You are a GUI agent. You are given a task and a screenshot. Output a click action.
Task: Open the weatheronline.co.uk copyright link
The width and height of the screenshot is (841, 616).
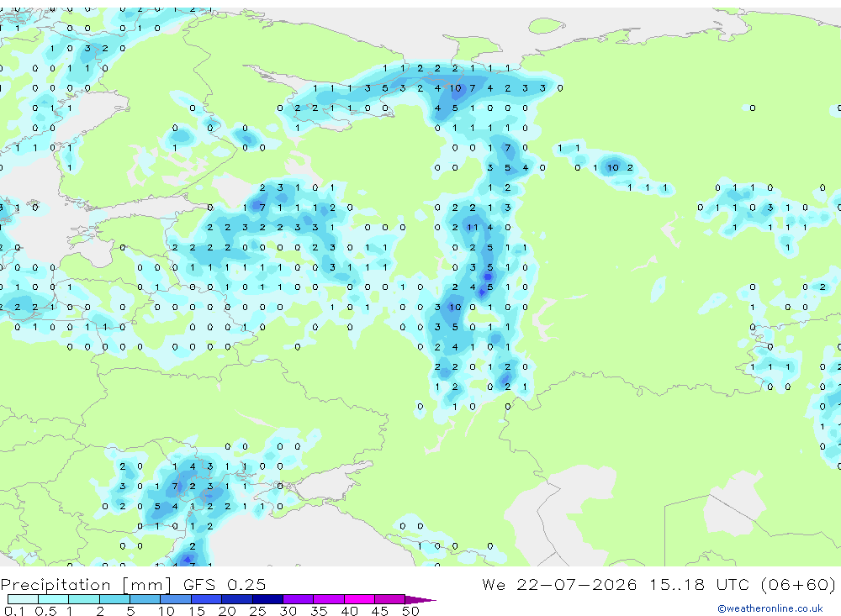tap(770, 608)
